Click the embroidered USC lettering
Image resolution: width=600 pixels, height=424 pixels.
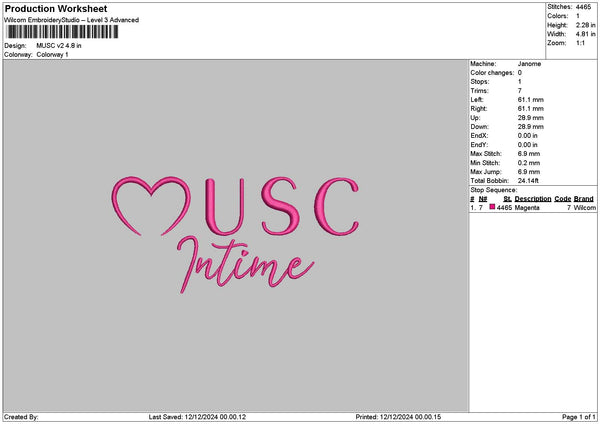pyautogui.click(x=282, y=207)
